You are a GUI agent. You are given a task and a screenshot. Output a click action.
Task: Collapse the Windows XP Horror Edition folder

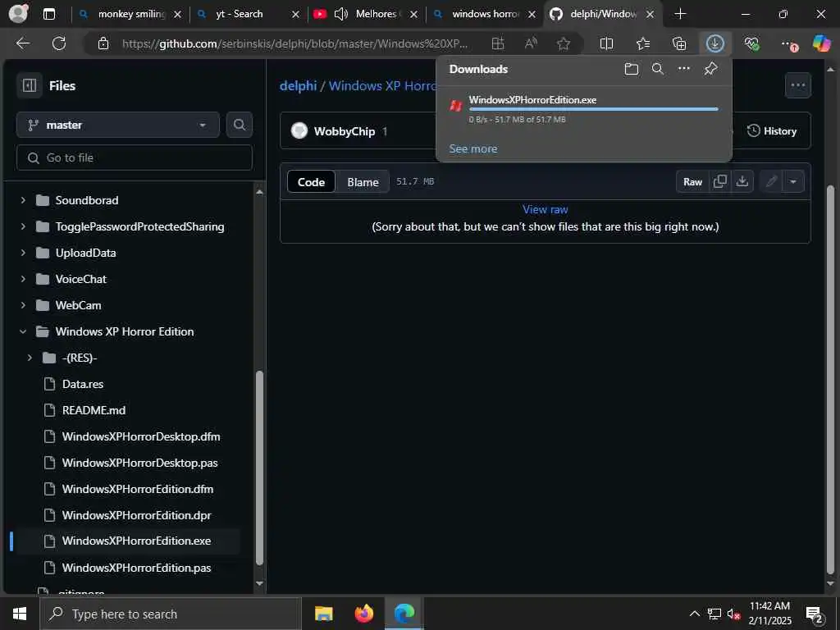(23, 331)
